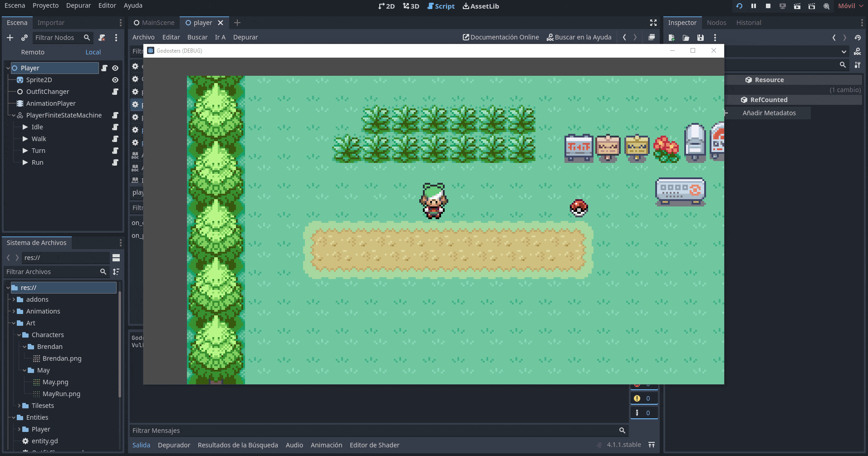868x456 pixels.
Task: Switch to the Historial tab
Action: click(749, 23)
